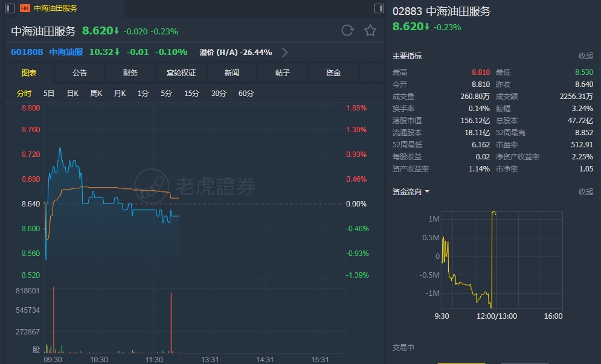601x364 pixels.
Task: Open the 财务 tab
Action: pos(130,73)
